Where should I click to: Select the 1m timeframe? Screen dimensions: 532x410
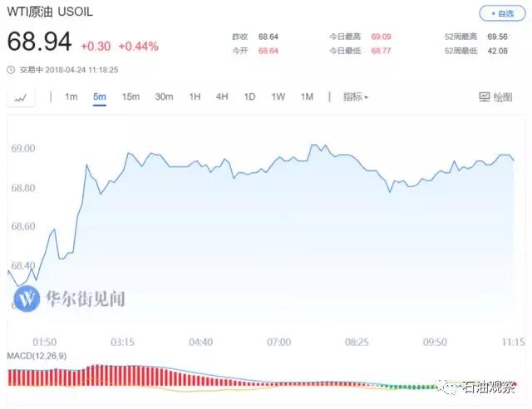point(71,97)
